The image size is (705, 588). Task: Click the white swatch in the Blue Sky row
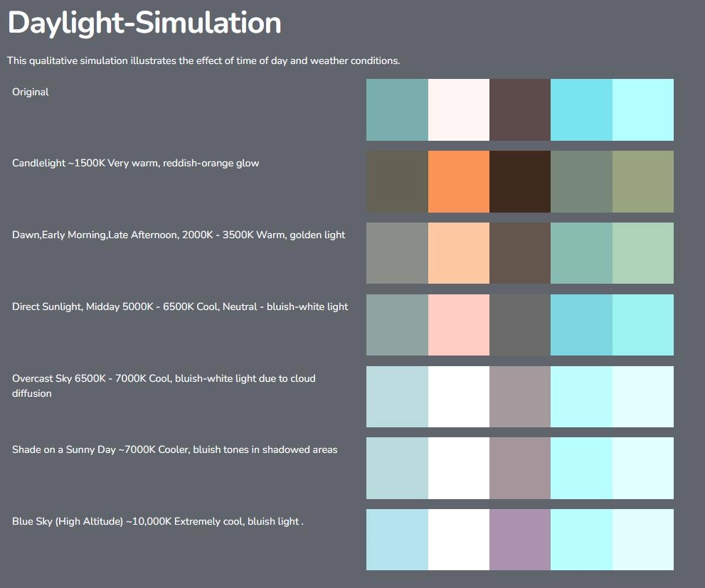click(x=459, y=540)
